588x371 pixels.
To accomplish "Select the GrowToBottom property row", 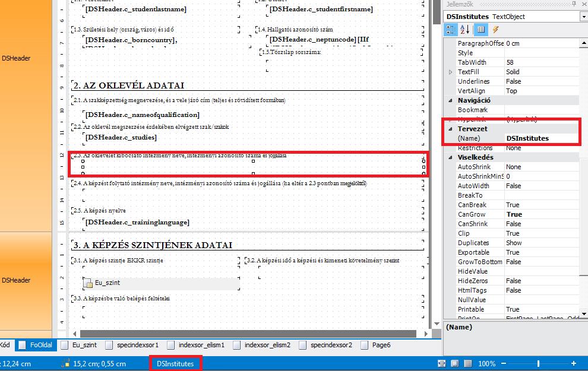I will (x=517, y=262).
